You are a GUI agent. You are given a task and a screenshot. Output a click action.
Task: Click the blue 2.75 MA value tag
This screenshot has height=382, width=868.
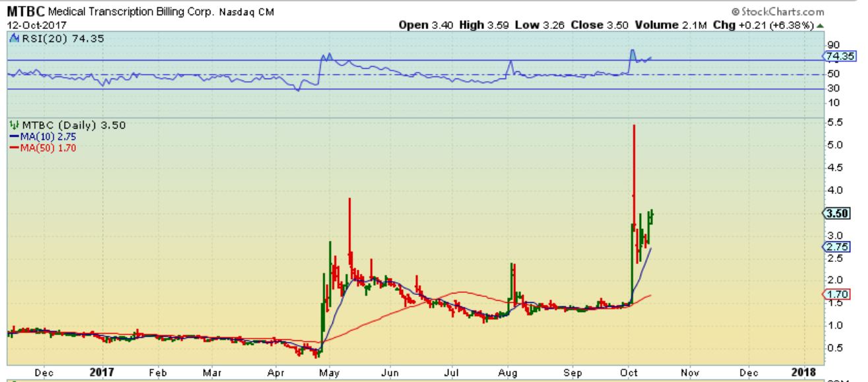pos(838,247)
